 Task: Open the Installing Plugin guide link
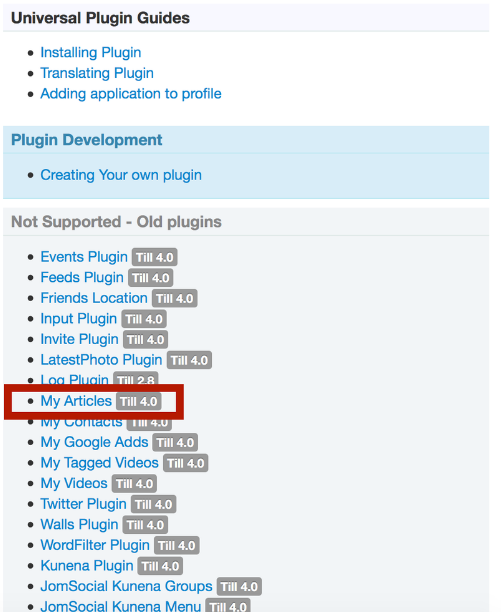coord(91,52)
